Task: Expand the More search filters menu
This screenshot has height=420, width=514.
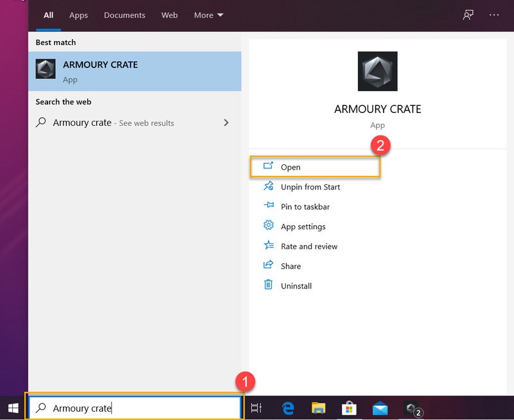Action: point(208,15)
